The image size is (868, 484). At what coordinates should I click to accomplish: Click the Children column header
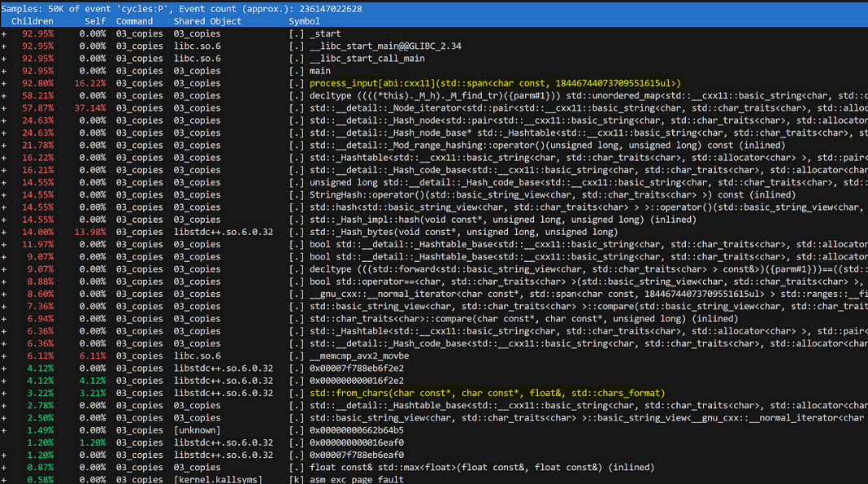click(33, 21)
